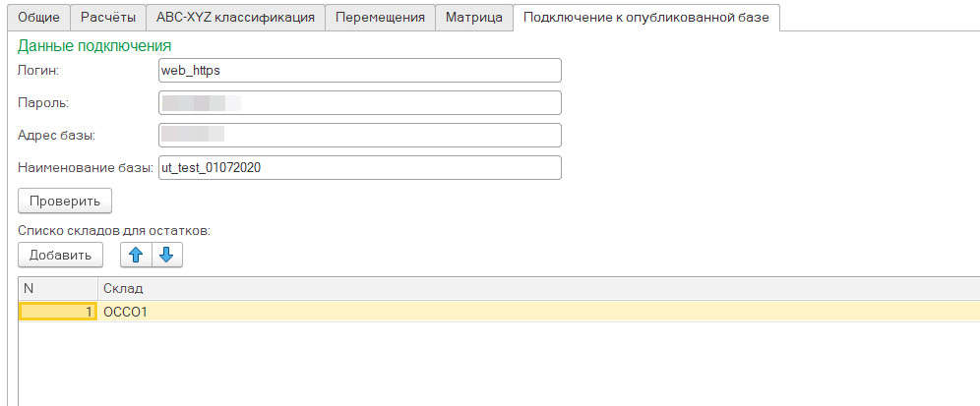Select the N cell with value 1
Viewport: 980px width, 406px height.
[x=58, y=312]
